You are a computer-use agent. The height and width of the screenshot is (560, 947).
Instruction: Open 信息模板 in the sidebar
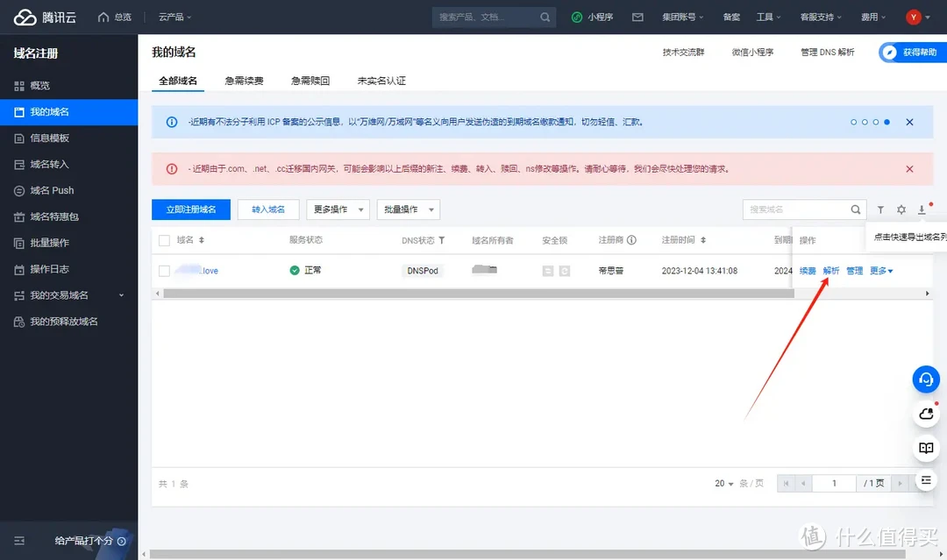tap(69, 138)
